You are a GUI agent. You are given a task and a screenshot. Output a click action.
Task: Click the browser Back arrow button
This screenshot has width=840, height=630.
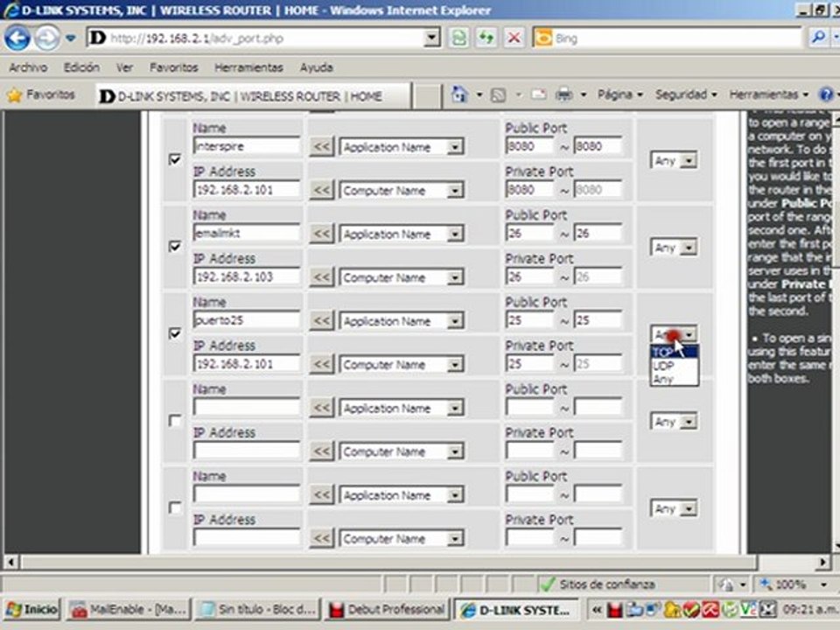17,38
